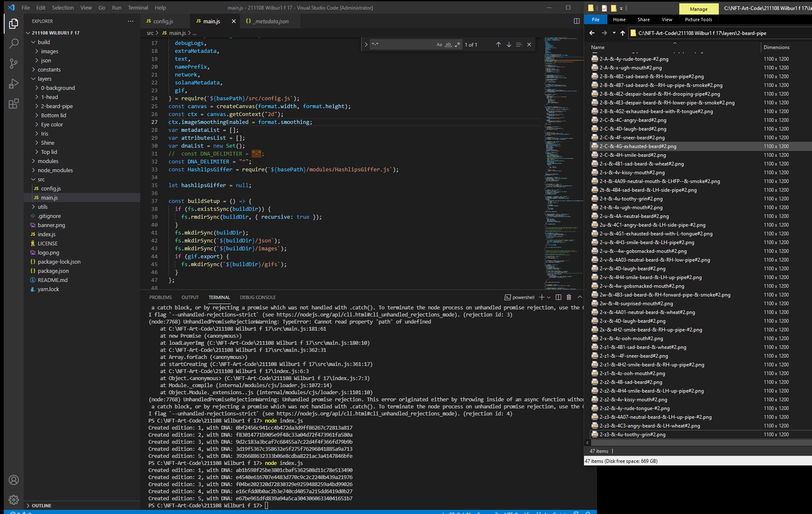This screenshot has width=812, height=514.
Task: Click the split editor icon
Action: click(577, 21)
